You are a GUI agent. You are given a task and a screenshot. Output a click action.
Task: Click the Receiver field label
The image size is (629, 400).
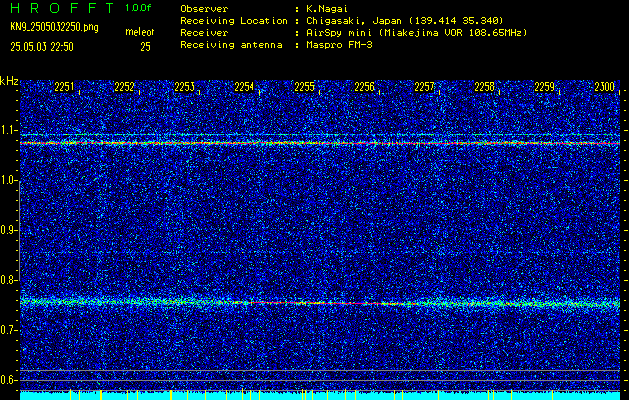click(204, 32)
